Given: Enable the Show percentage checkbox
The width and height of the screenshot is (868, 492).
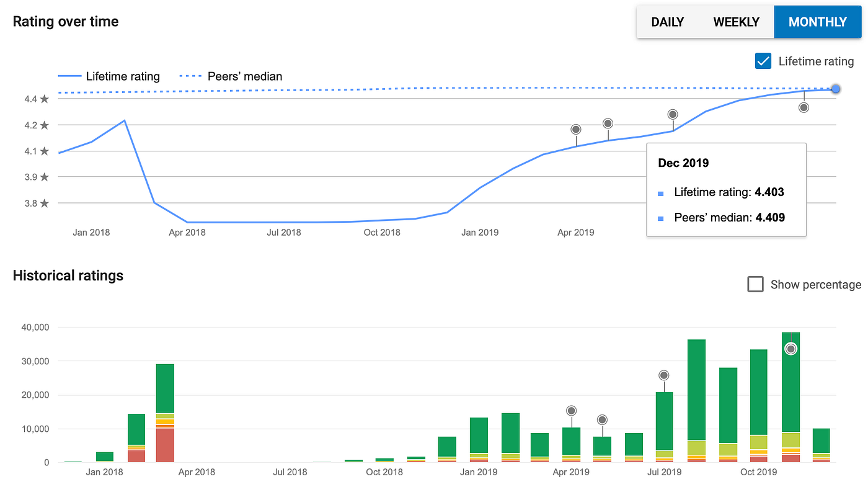Looking at the screenshot, I should (x=755, y=284).
